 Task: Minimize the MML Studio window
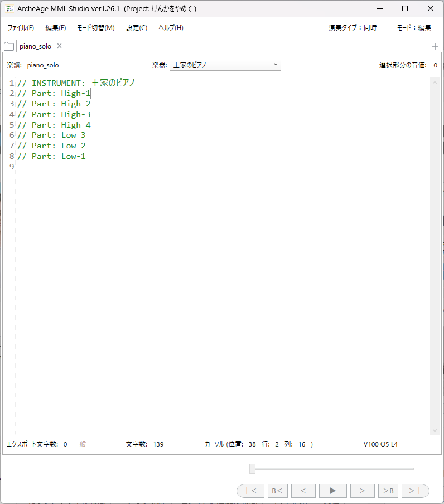(380, 9)
